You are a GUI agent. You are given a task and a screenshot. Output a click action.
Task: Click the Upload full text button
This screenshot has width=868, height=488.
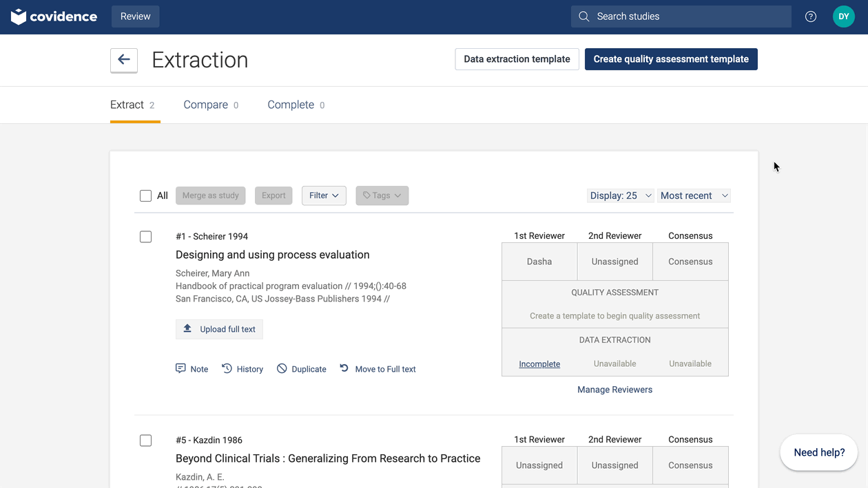219,329
